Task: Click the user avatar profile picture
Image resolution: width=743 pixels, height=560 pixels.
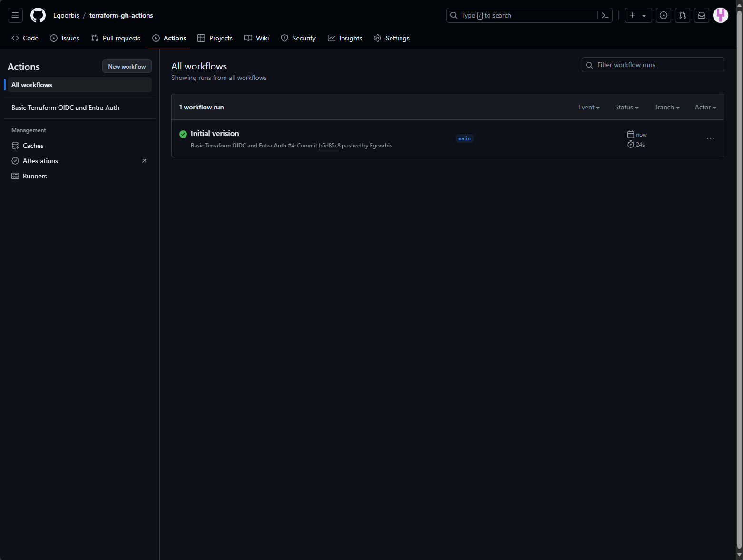Action: pos(721,15)
